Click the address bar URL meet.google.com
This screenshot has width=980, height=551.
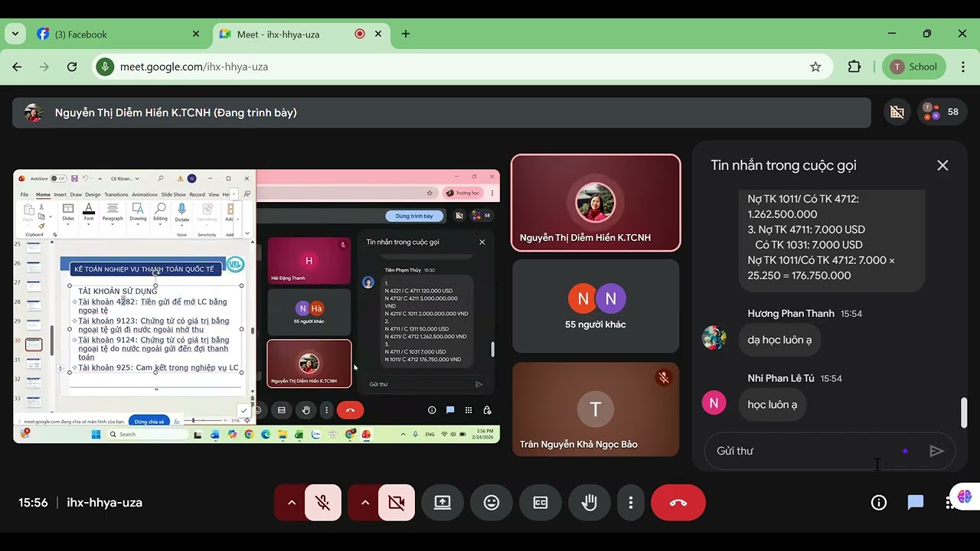194,67
